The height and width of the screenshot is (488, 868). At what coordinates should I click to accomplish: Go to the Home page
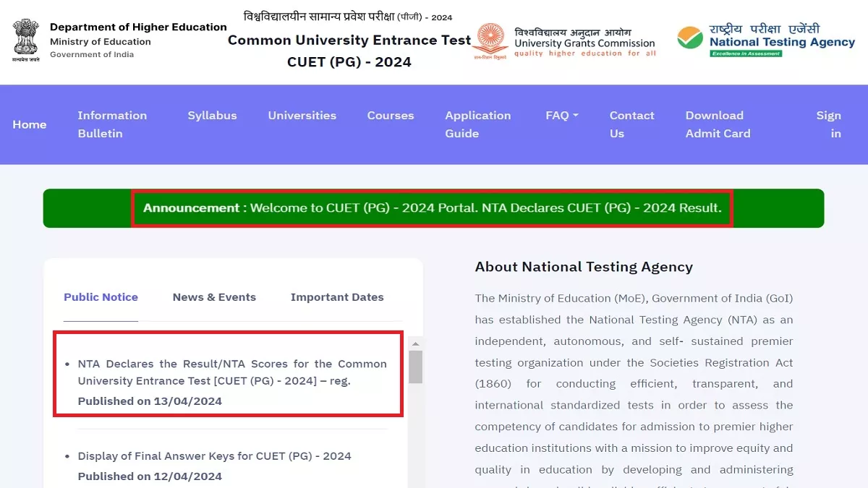30,124
